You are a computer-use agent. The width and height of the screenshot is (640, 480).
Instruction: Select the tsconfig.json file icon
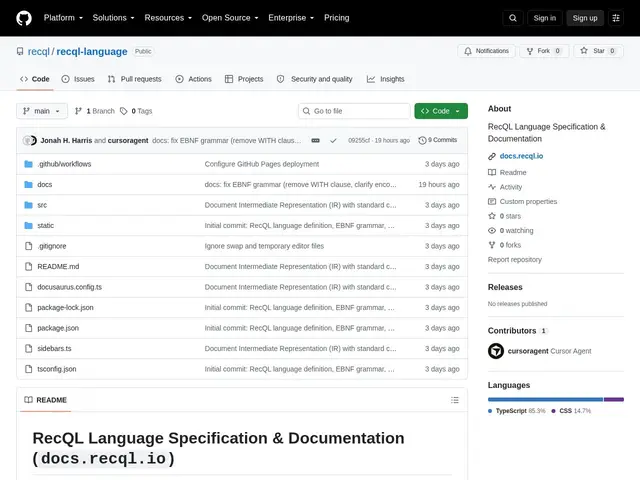(28, 369)
